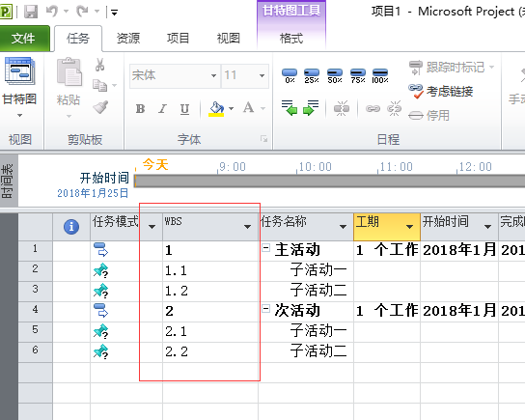Click task mode icon in row 1
This screenshot has height=420, width=525.
tap(100, 250)
